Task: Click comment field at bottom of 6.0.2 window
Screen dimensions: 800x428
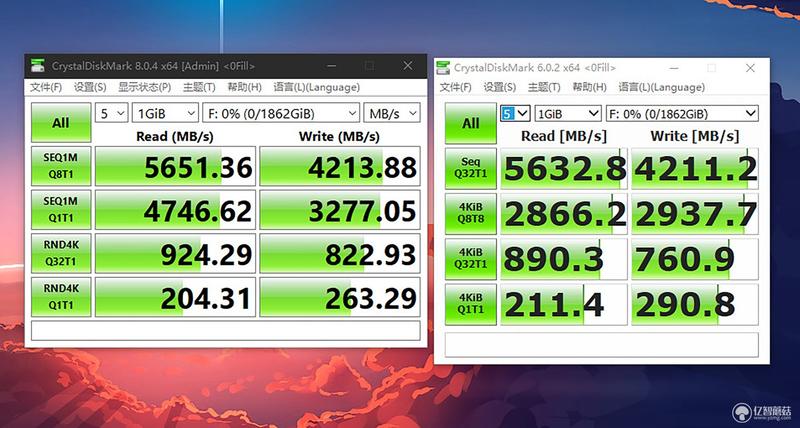Action: tap(602, 344)
